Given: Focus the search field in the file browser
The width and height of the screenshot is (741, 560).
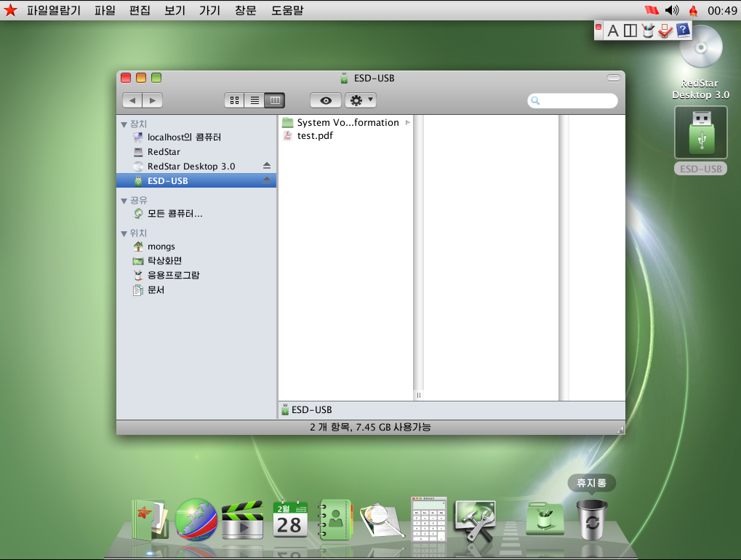Looking at the screenshot, I should (x=572, y=100).
